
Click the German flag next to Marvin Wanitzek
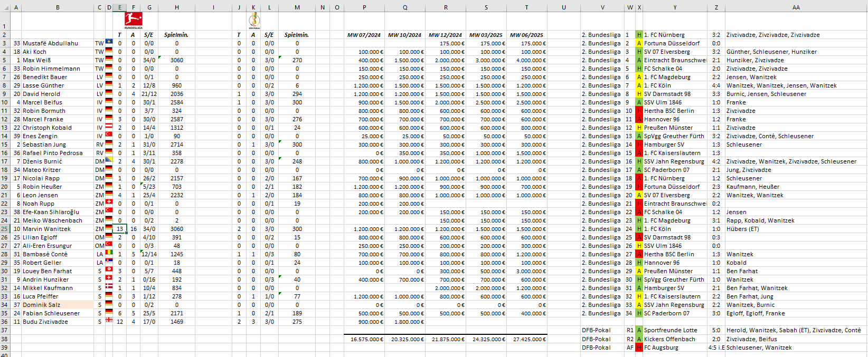(109, 228)
